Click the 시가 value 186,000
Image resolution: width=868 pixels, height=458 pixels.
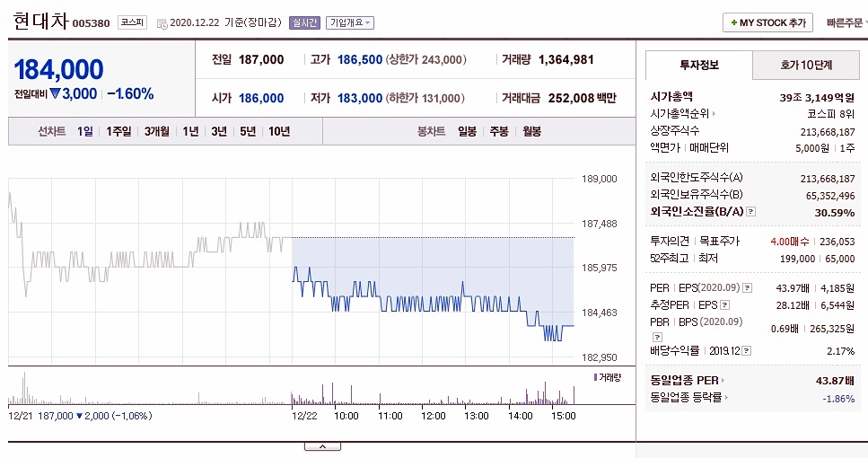[x=261, y=99]
